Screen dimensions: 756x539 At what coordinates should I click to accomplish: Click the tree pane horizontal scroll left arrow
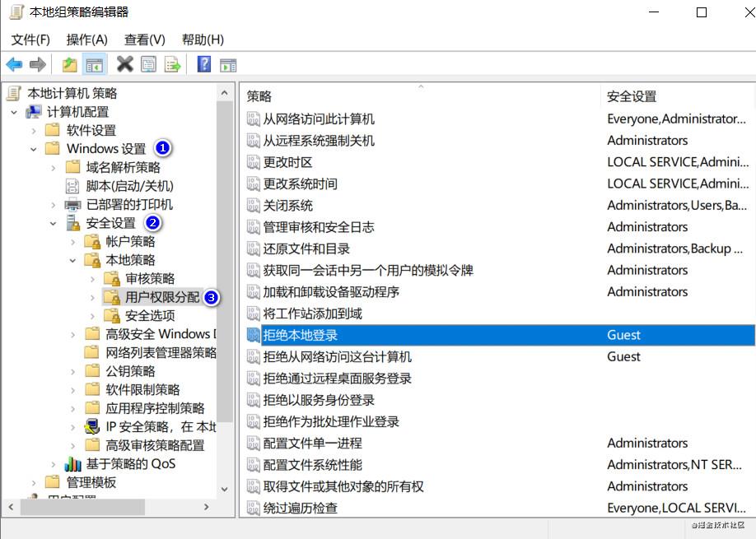pyautogui.click(x=11, y=507)
